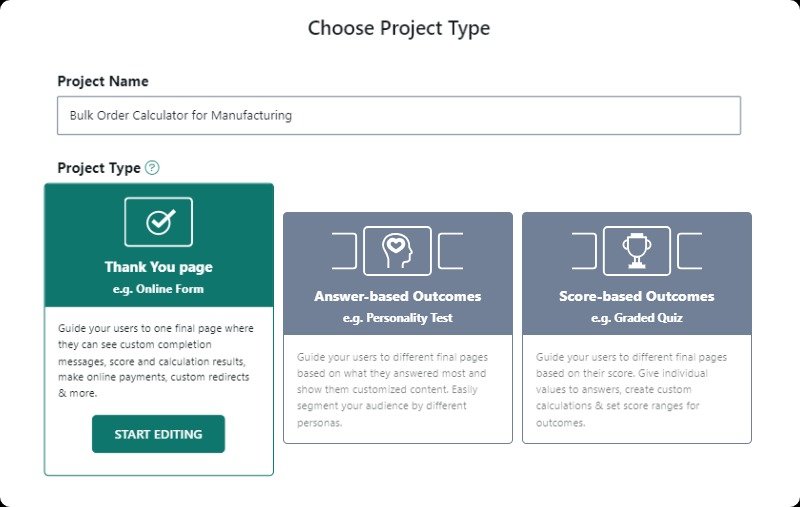Click the Project Type help question-mark icon
Screen dimensions: 800x507
pyautogui.click(x=152, y=167)
